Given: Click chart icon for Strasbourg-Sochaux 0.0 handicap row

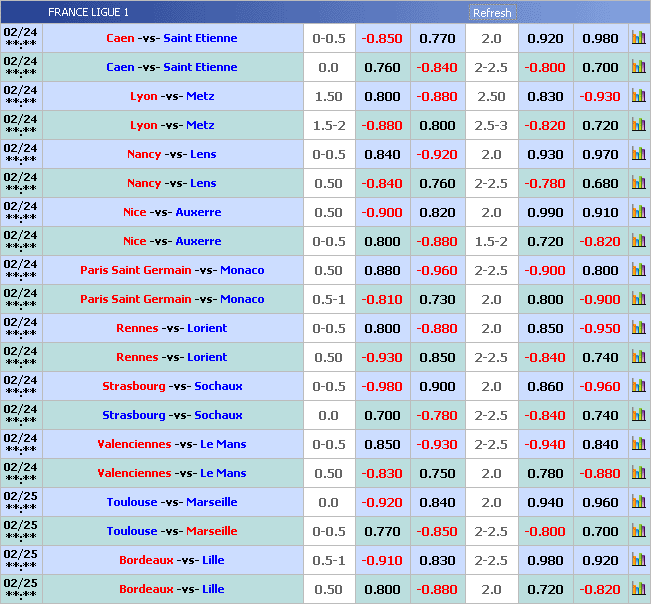Looking at the screenshot, I should tap(638, 416).
